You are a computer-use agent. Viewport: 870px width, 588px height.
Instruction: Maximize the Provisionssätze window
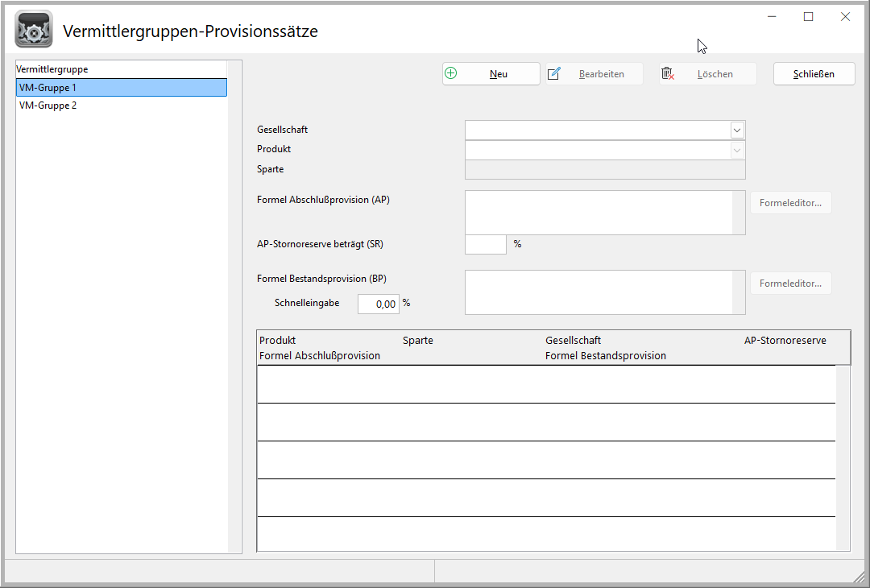(809, 16)
